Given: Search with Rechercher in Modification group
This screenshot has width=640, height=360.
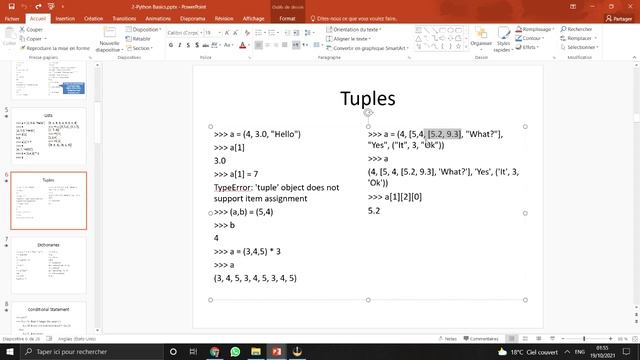Looking at the screenshot, I should click(576, 29).
